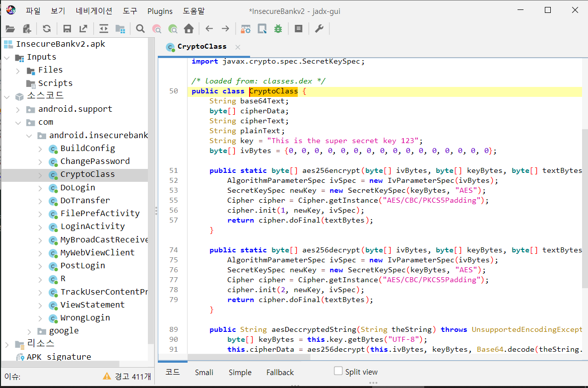This screenshot has width=588, height=388.
Task: Click the green bug debugger icon
Action: (278, 29)
